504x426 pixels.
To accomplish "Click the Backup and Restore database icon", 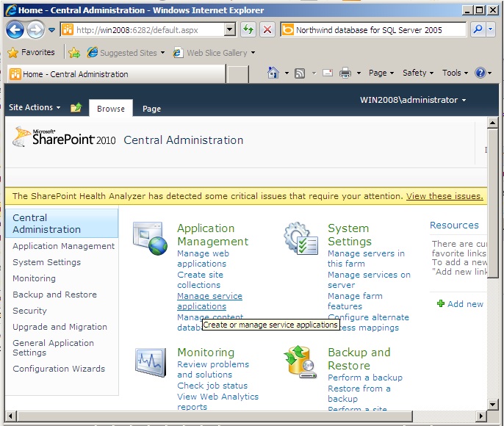I will coord(300,362).
